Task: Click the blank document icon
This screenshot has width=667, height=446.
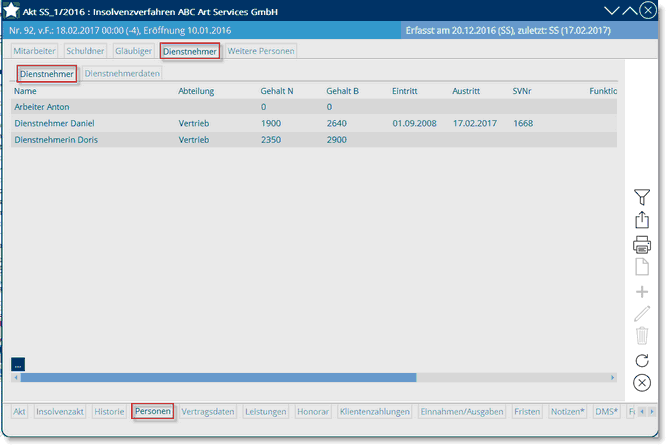Action: pos(642,267)
